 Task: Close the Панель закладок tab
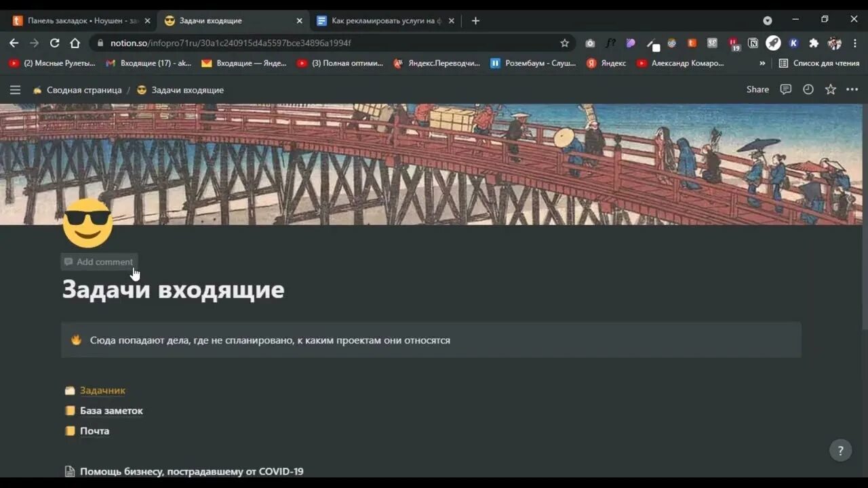click(x=147, y=21)
